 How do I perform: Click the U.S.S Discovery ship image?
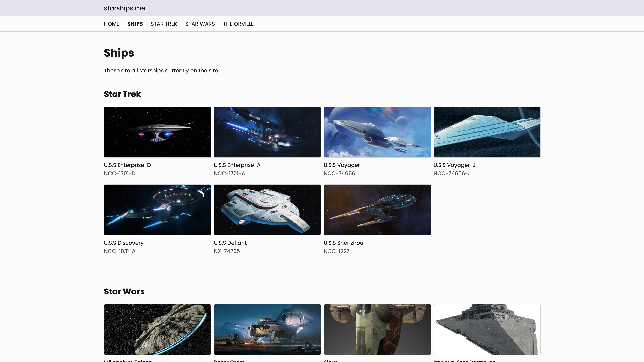coord(157,210)
